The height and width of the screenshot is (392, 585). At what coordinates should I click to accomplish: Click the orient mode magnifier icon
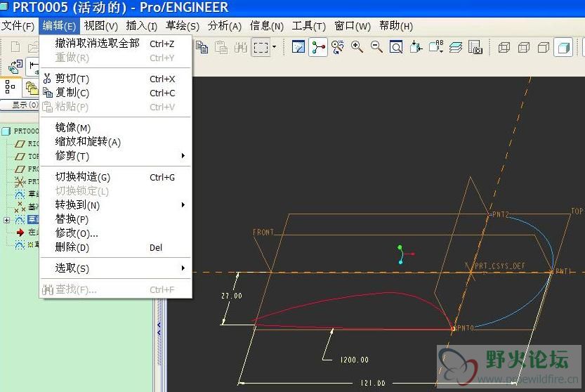pyautogui.click(x=338, y=47)
